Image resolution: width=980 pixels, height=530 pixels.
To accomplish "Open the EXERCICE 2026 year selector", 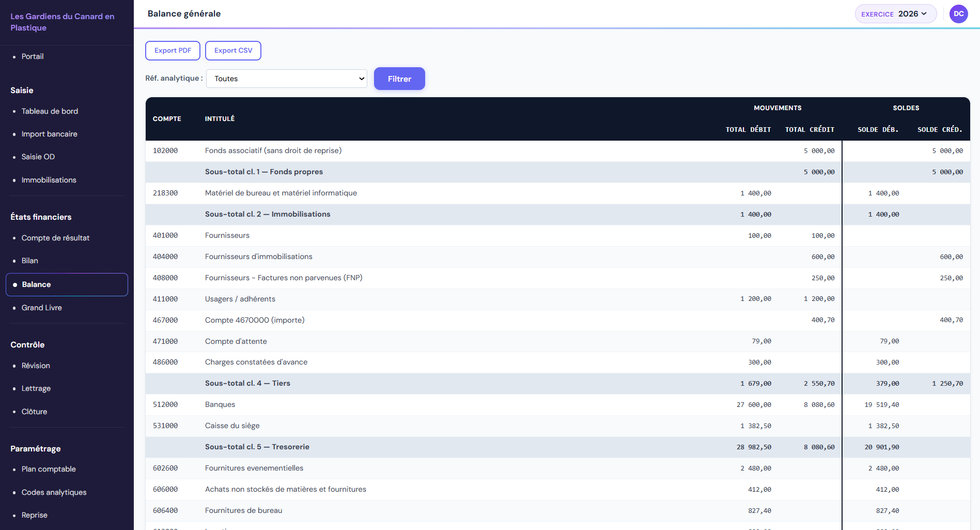I will point(895,14).
